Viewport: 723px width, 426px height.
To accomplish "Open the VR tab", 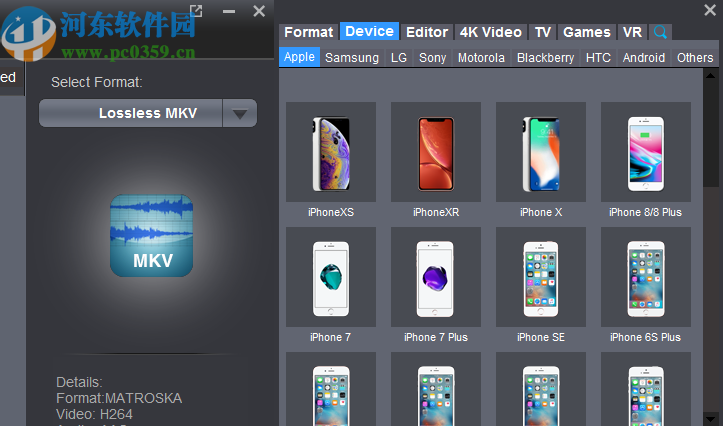I will [x=632, y=32].
